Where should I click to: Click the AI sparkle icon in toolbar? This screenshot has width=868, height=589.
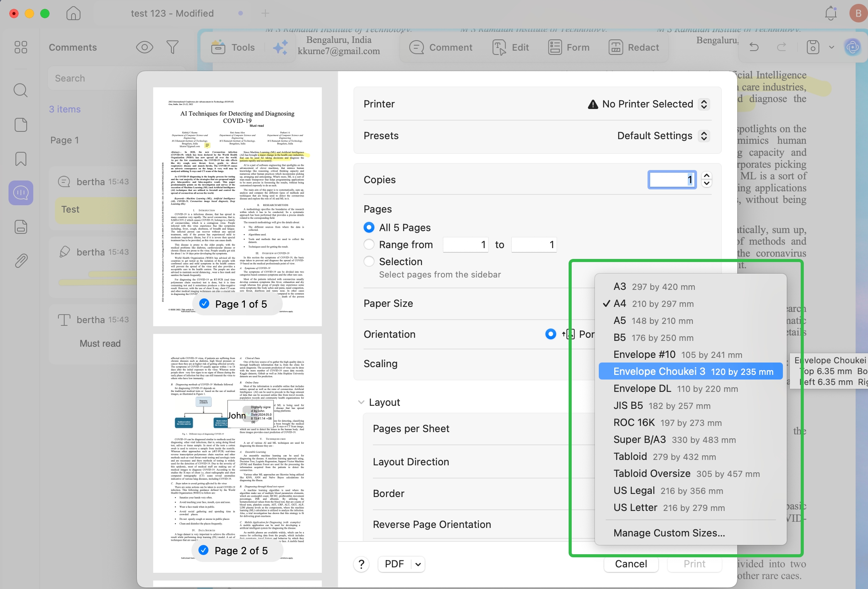281,48
